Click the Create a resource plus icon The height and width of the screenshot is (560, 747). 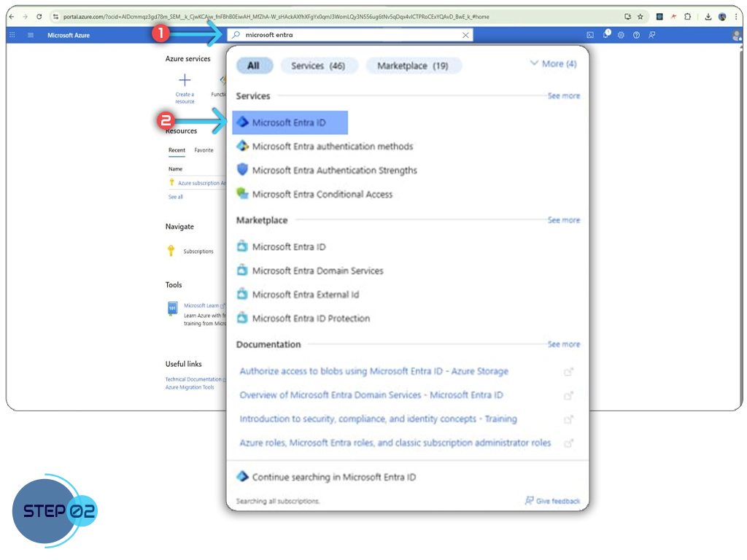point(185,80)
